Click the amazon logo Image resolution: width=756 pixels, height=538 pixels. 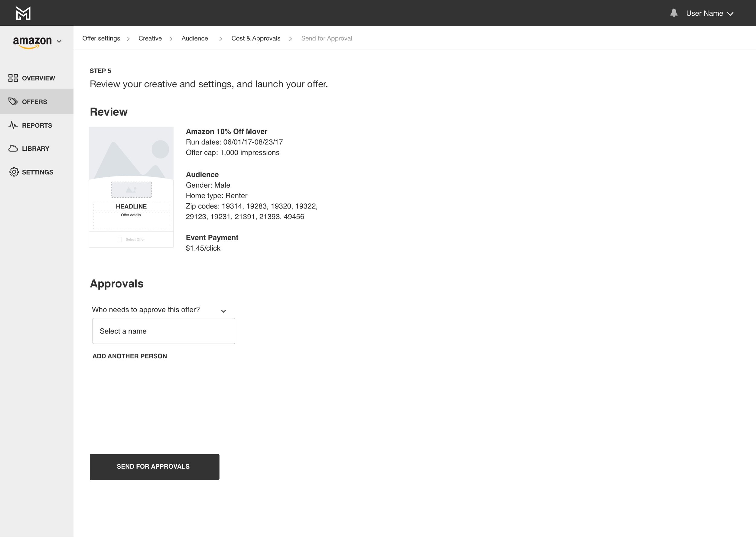tap(32, 42)
